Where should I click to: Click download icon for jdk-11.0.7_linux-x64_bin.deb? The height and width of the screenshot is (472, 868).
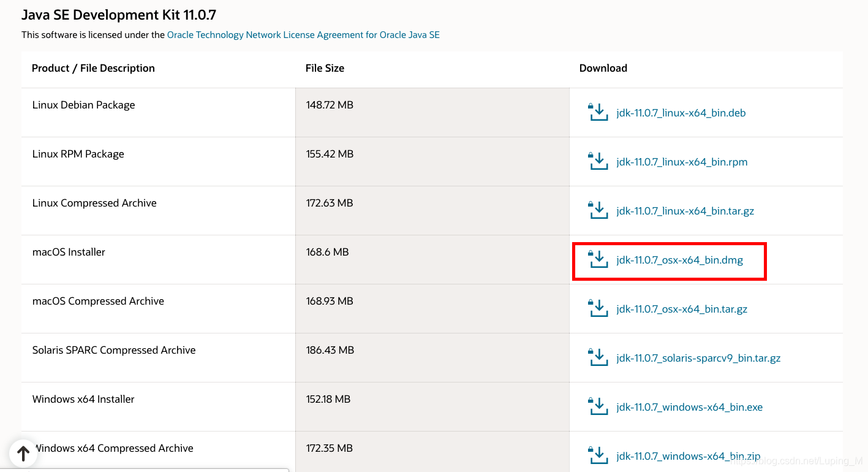click(598, 112)
